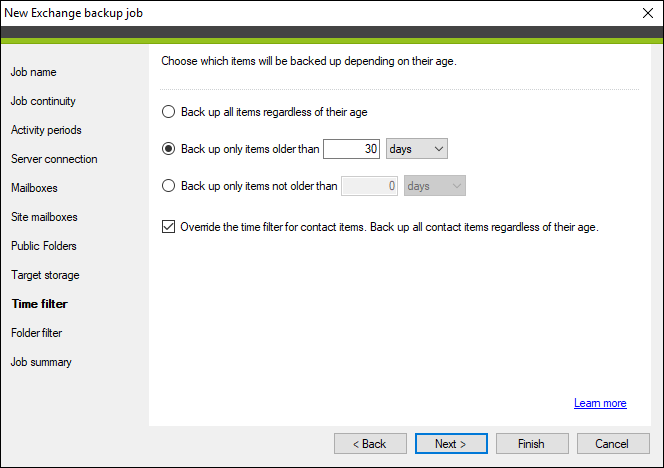This screenshot has width=664, height=468.
Task: Click the disabled days dropdown for not older
Action: [434, 186]
